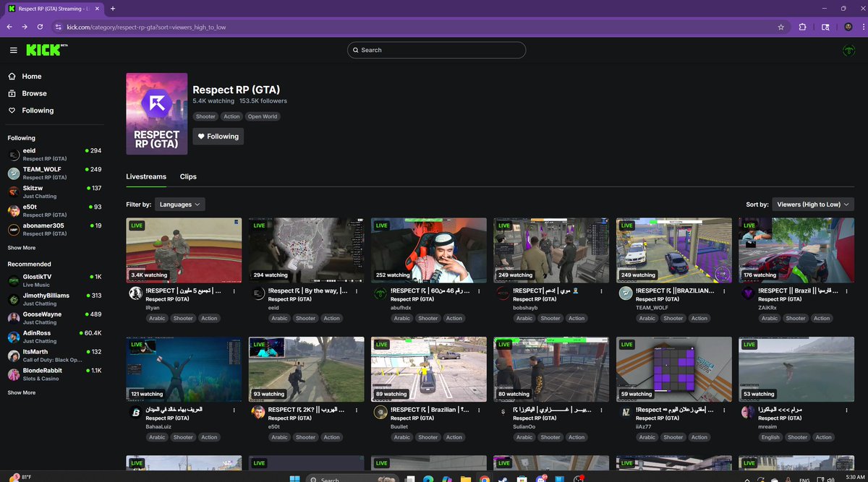Click the Action tag under category title
Screen dimensions: 868x482
point(231,116)
